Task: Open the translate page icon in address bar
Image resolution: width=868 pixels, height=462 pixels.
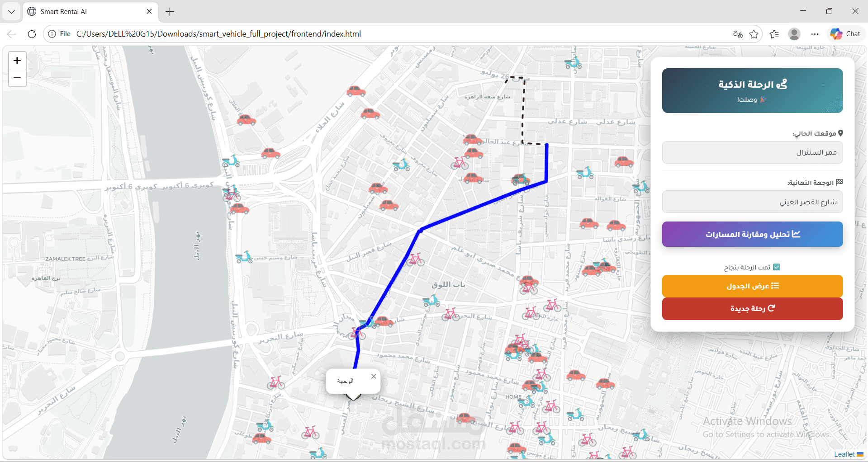Action: [737, 34]
